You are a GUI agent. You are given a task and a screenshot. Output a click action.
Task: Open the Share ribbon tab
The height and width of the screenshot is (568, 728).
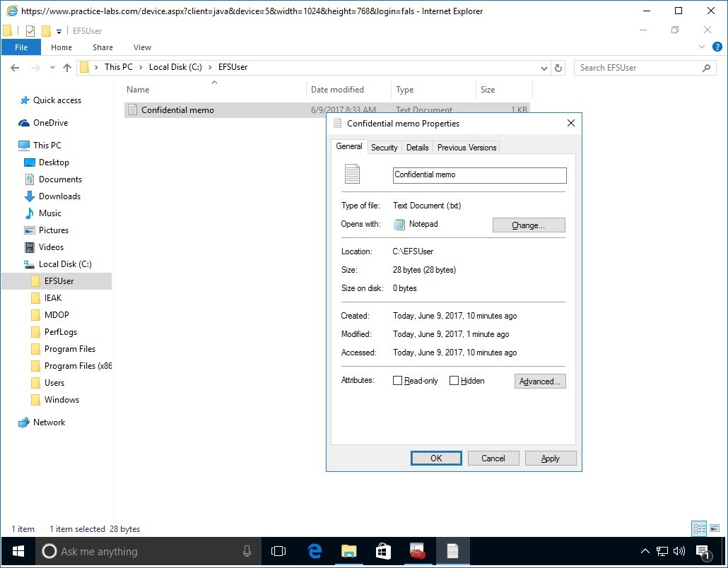tap(102, 47)
